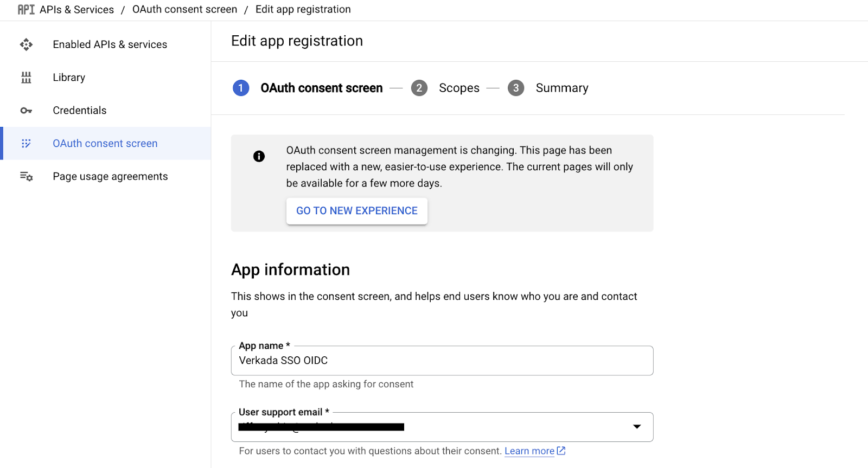Click the OAuth consent screen sidebar icon
Image resolution: width=868 pixels, height=468 pixels.
(26, 144)
